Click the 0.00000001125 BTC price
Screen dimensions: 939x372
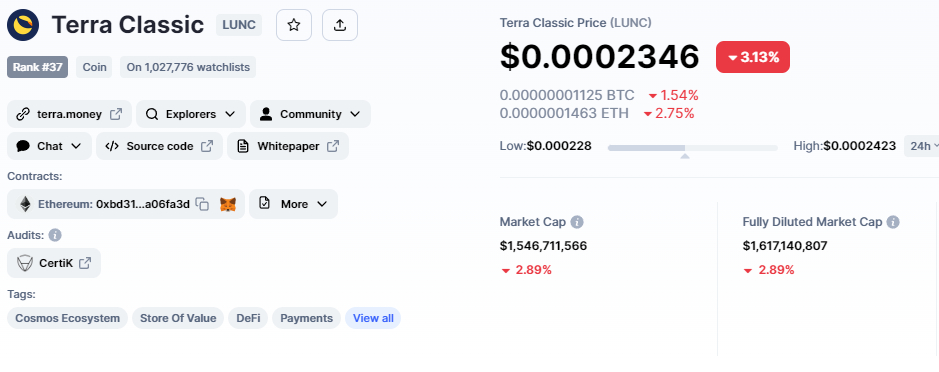pyautogui.click(x=567, y=95)
